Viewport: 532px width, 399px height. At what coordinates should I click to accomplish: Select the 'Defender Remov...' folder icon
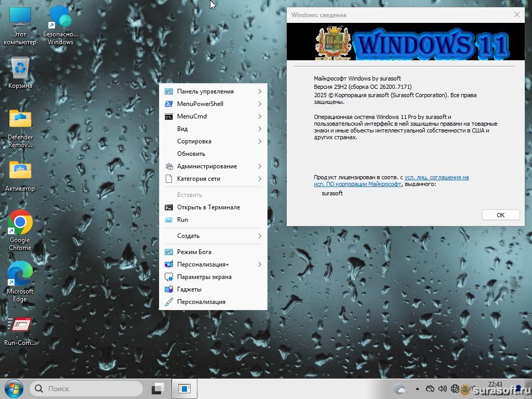point(20,128)
